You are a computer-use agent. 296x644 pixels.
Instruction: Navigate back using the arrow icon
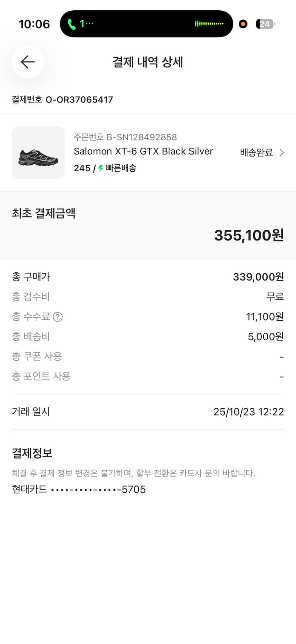[27, 62]
